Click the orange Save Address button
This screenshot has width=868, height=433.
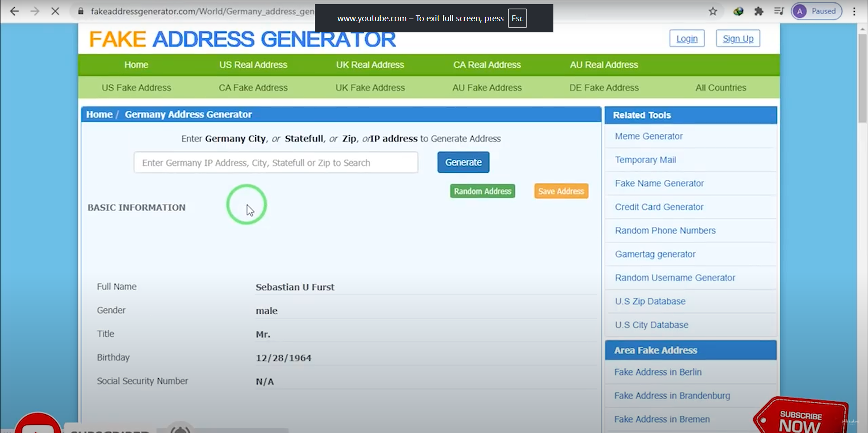[x=561, y=191]
